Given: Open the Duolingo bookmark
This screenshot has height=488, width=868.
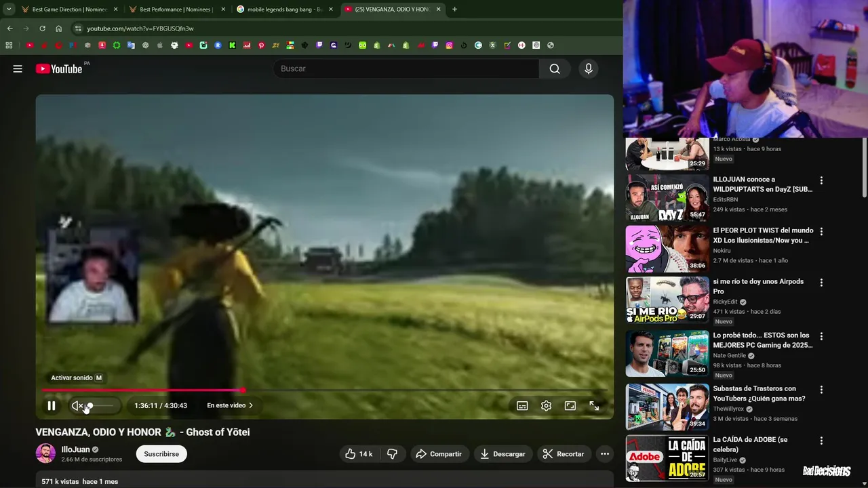Looking at the screenshot, I should pyautogui.click(x=363, y=45).
